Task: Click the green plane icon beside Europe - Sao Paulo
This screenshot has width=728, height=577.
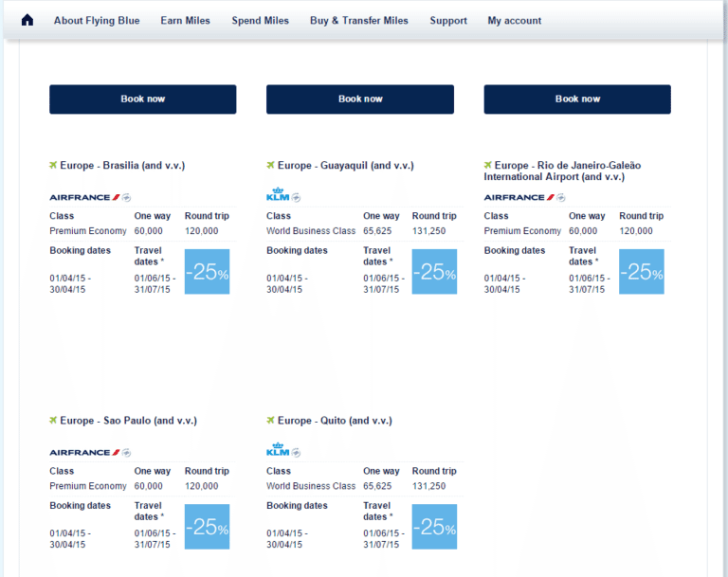Action: point(54,420)
